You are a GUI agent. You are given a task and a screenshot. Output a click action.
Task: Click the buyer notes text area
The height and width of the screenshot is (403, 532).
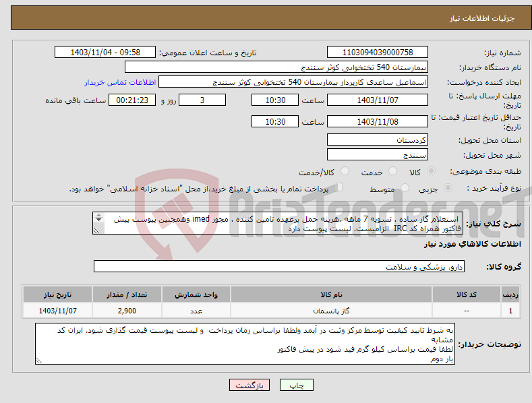pos(245,344)
